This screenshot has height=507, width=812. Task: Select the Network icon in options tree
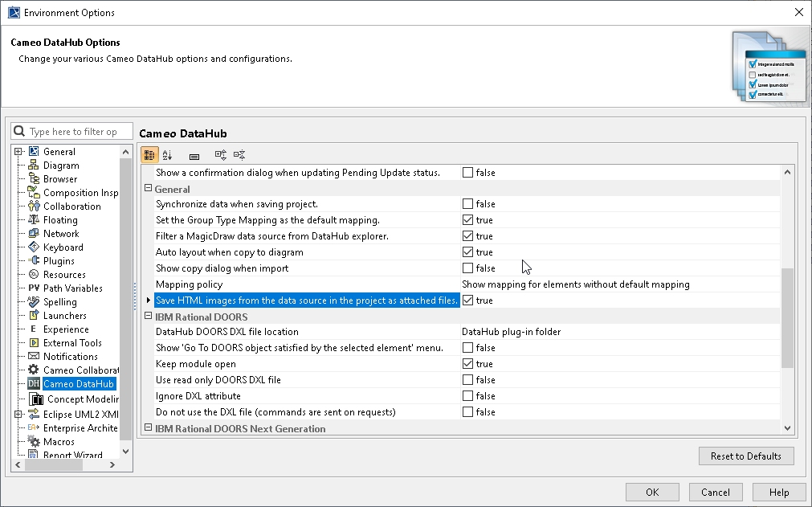click(x=34, y=234)
